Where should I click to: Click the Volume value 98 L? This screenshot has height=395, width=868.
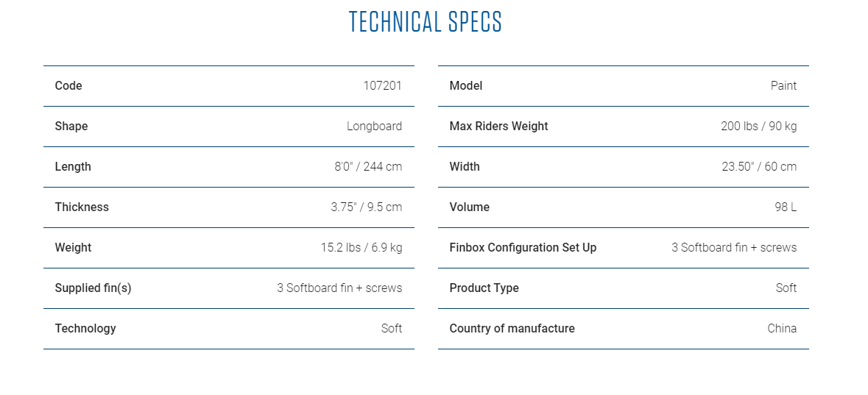tap(786, 207)
